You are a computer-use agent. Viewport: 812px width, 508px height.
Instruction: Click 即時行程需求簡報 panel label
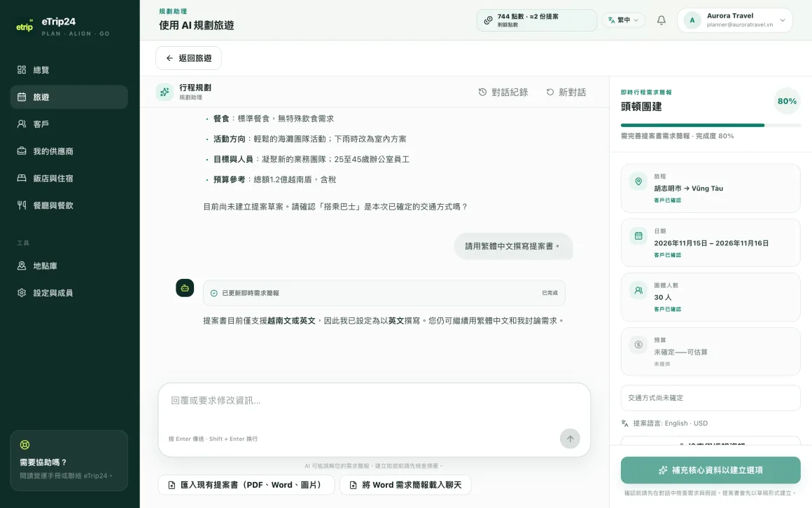click(x=646, y=92)
